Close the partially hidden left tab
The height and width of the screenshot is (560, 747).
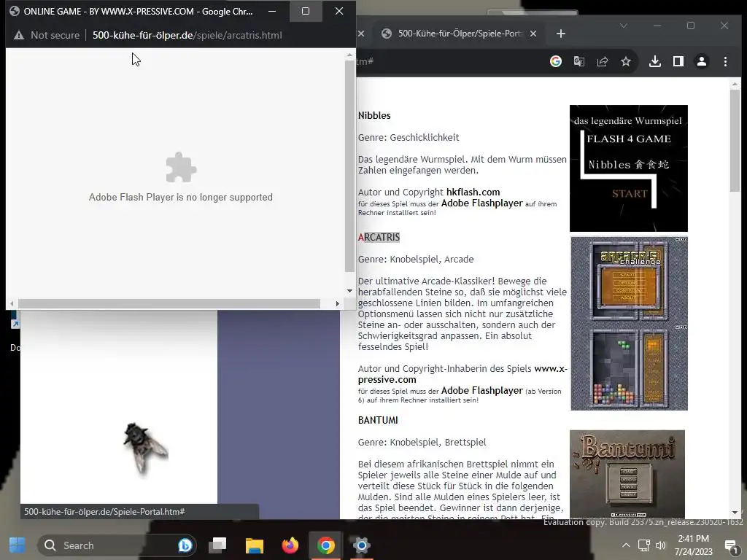click(x=361, y=34)
